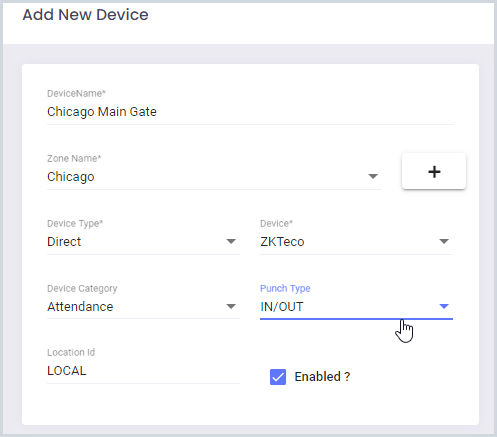Click the DeviceName field label

[x=76, y=94]
